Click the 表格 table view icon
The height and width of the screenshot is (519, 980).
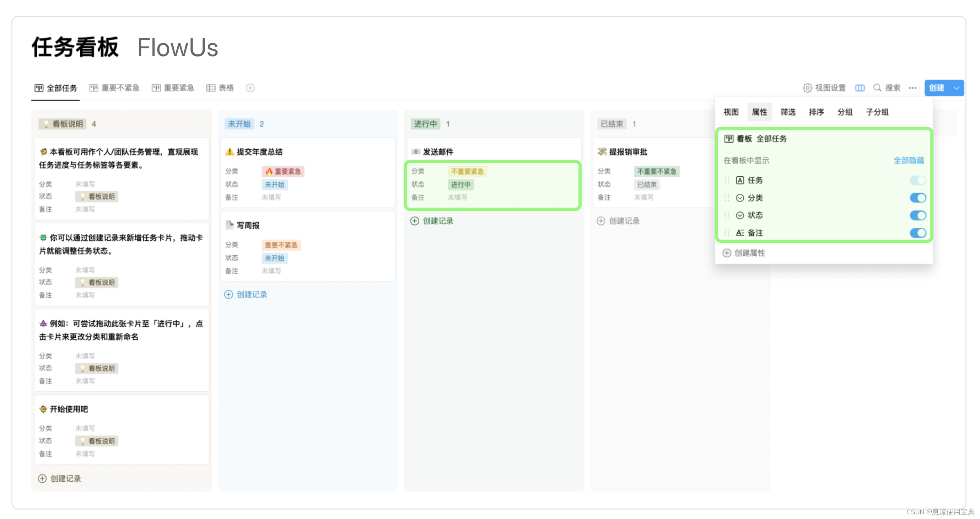pyautogui.click(x=210, y=88)
